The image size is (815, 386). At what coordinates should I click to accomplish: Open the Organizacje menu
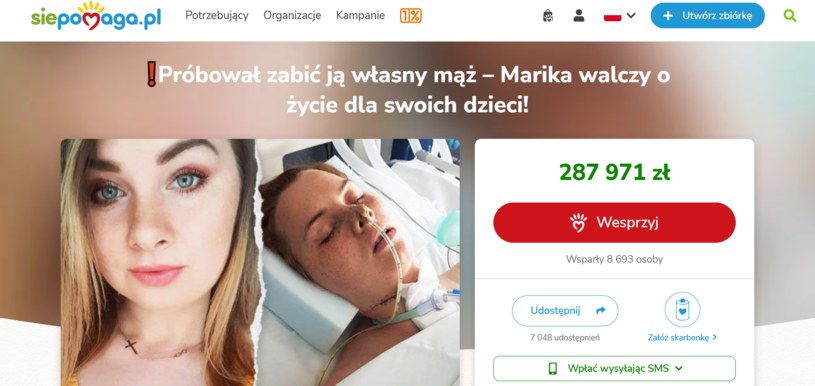click(x=292, y=16)
